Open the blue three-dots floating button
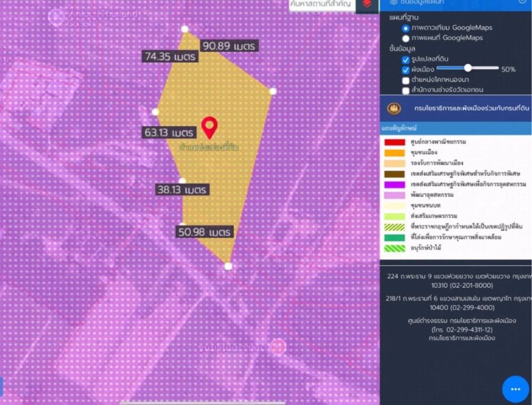532x405 pixels. point(515,388)
